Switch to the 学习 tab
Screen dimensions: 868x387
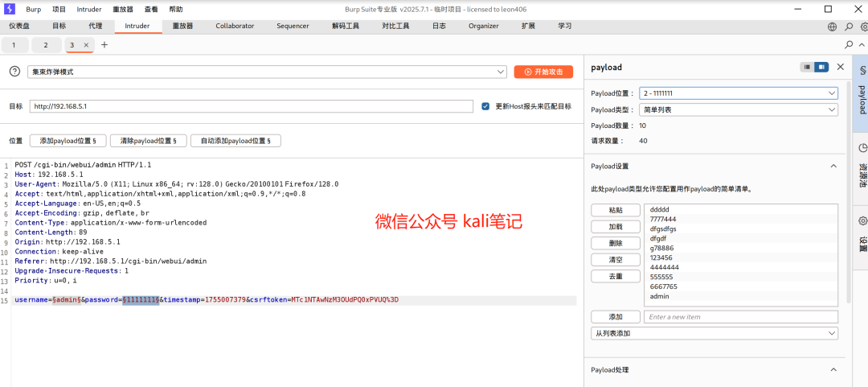tap(565, 26)
